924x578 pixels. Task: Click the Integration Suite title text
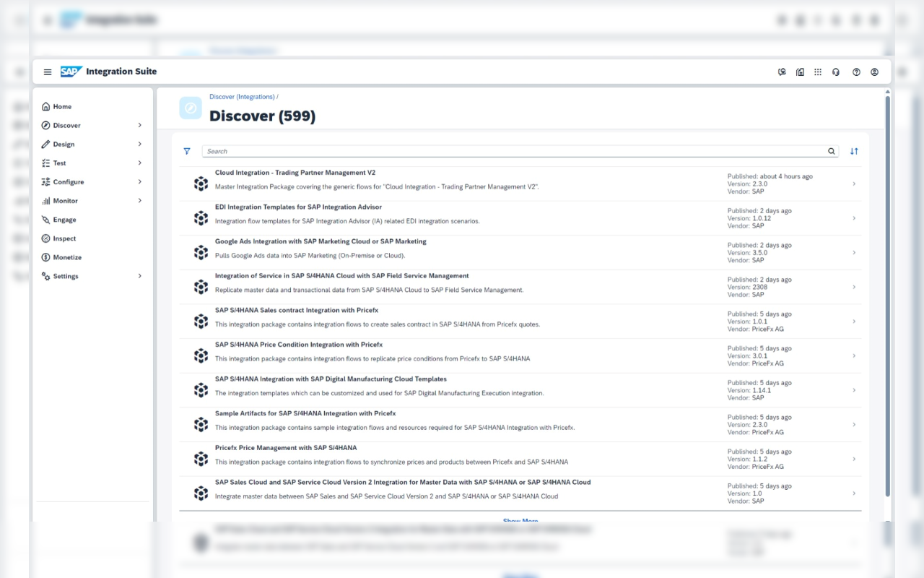pyautogui.click(x=121, y=72)
